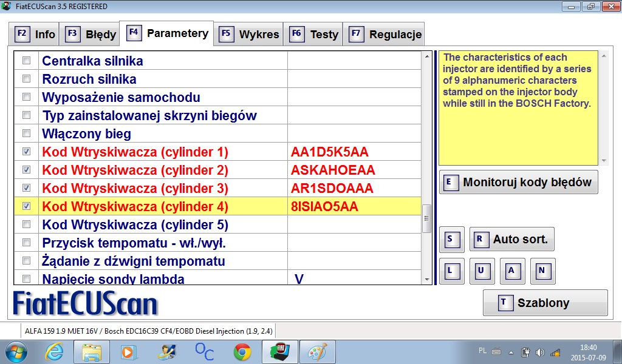Click the Napięcie sondy lambda label
Screen dimensions: 622x364
pyautogui.click(x=114, y=279)
